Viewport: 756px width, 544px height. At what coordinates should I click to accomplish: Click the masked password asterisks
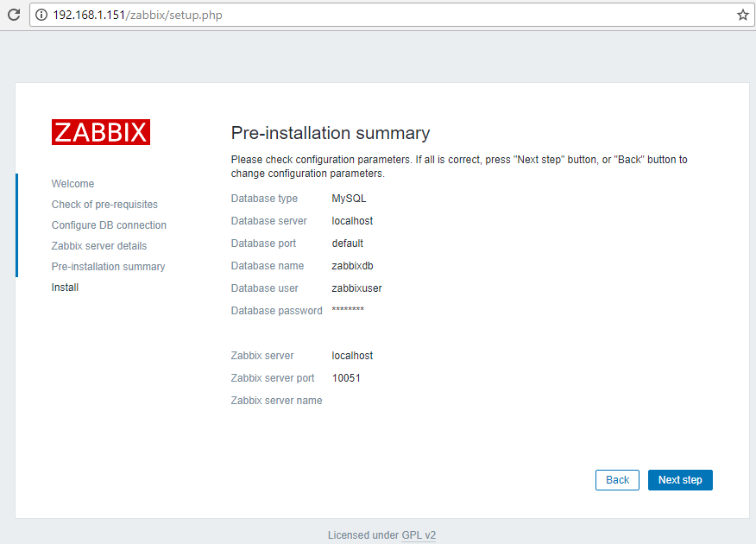[x=348, y=309]
